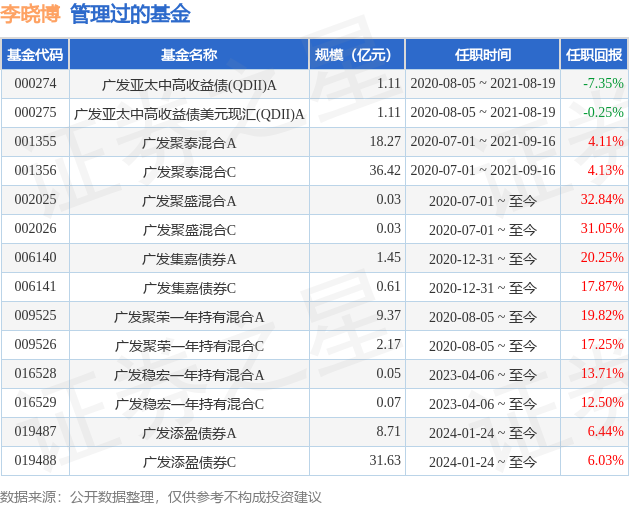Click fund name 广发聚盛混合C
629x506 pixels.
coord(189,230)
